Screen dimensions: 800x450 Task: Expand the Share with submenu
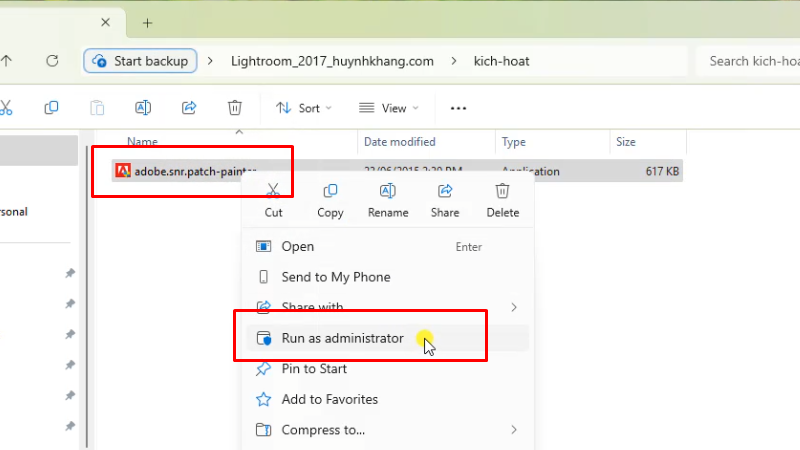click(388, 307)
